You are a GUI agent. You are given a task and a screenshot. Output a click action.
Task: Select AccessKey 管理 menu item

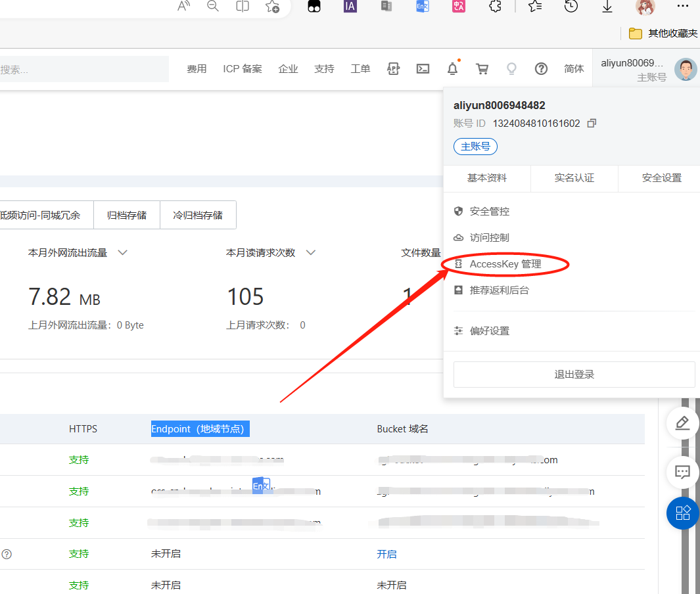[x=505, y=264]
